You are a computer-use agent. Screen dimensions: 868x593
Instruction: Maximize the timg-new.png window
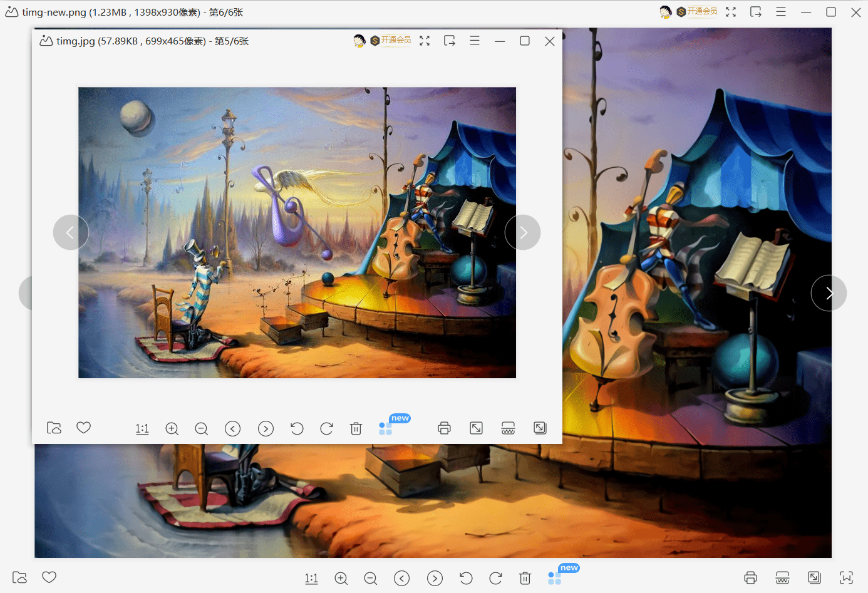831,12
